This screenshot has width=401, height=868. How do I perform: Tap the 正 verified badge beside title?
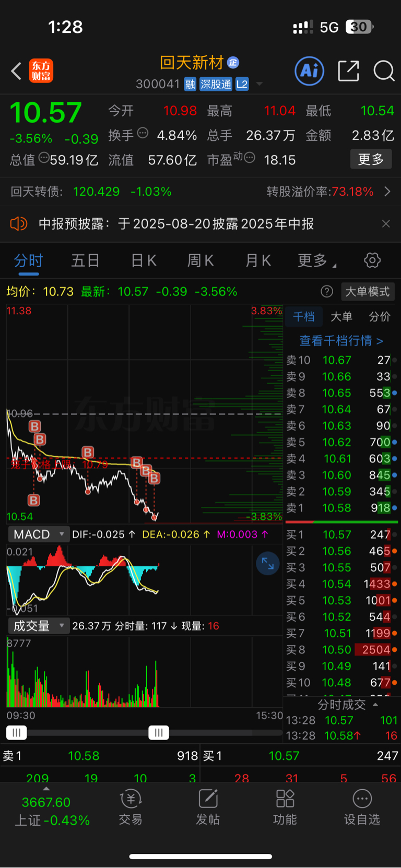(233, 63)
